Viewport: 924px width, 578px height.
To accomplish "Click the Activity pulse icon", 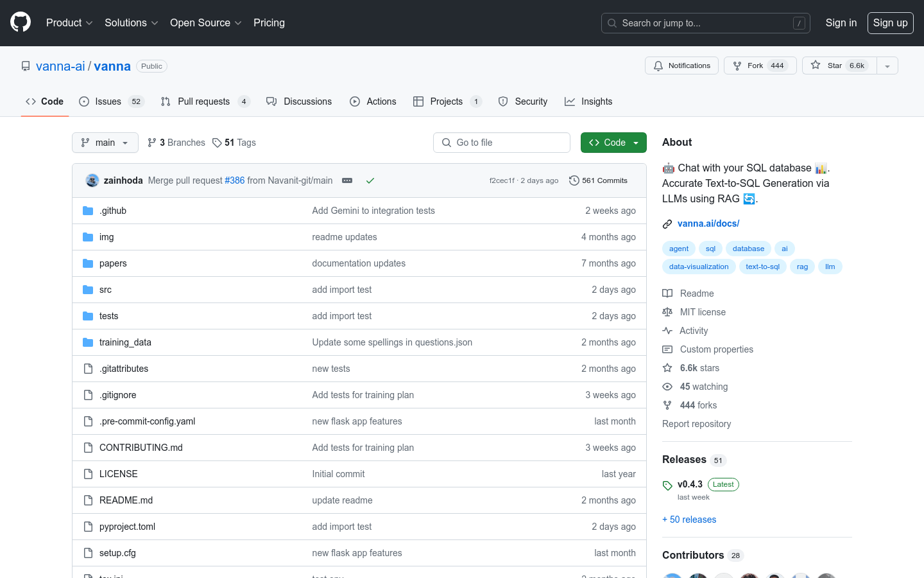I will click(x=667, y=331).
